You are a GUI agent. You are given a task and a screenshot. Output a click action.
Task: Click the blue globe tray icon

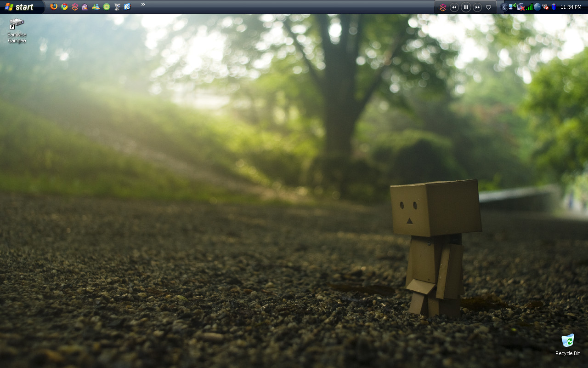(537, 7)
